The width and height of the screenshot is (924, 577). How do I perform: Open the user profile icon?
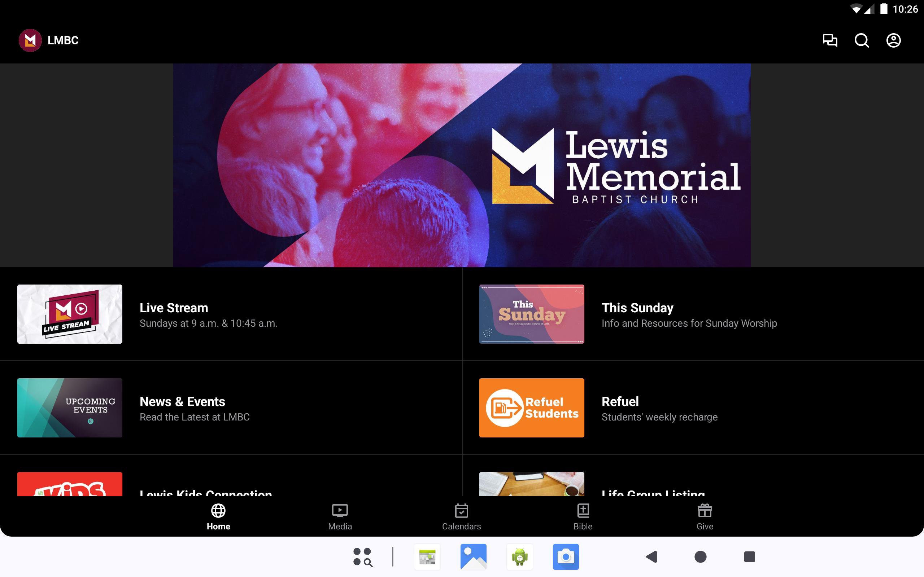point(893,40)
